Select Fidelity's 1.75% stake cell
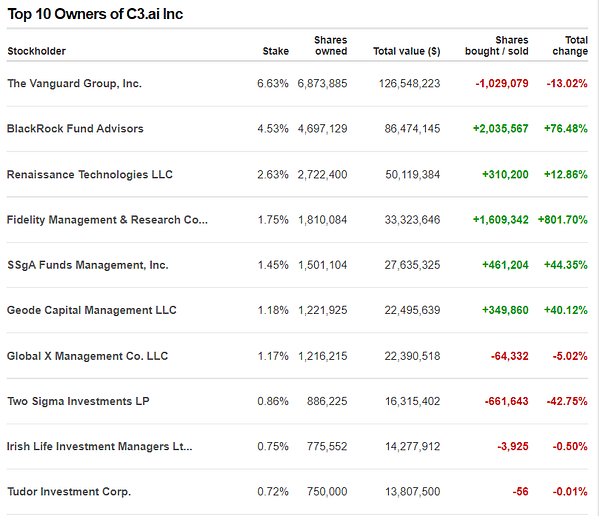Image resolution: width=600 pixels, height=516 pixels. point(273,220)
